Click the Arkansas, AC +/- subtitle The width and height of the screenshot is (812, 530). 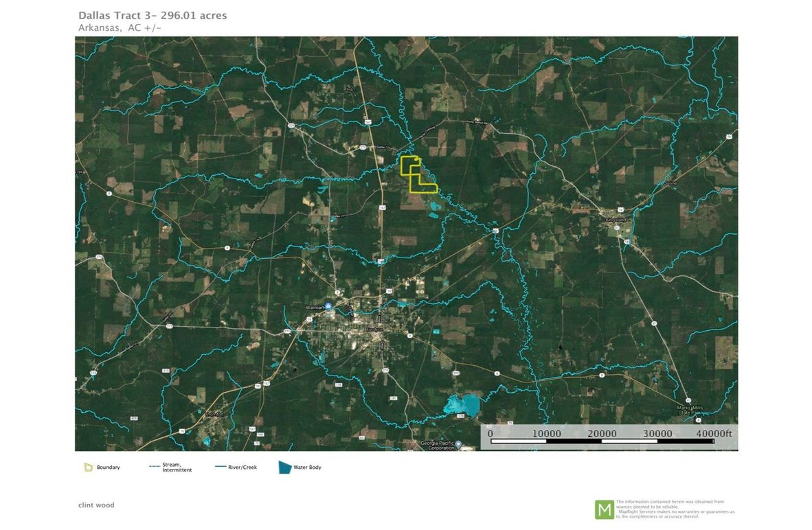tap(120, 27)
